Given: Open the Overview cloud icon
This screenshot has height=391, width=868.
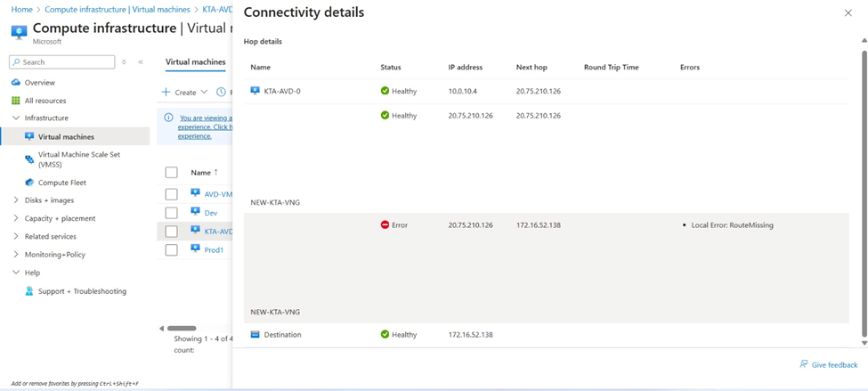Looking at the screenshot, I should pyautogui.click(x=15, y=83).
